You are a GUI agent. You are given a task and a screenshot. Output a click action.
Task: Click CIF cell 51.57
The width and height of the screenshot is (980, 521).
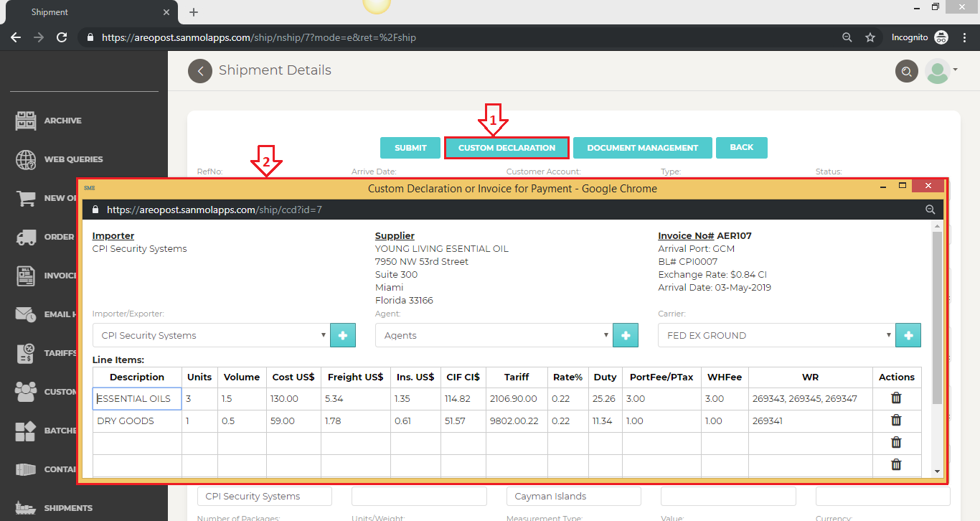(x=463, y=421)
